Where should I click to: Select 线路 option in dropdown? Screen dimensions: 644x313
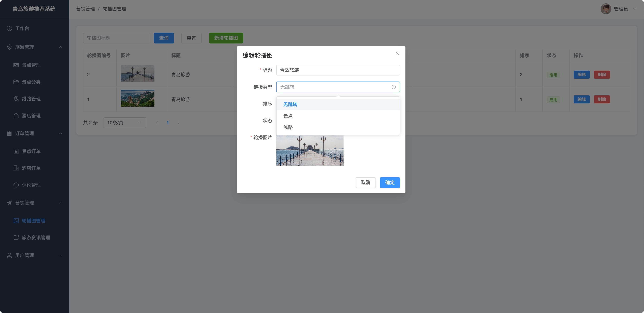coord(338,128)
